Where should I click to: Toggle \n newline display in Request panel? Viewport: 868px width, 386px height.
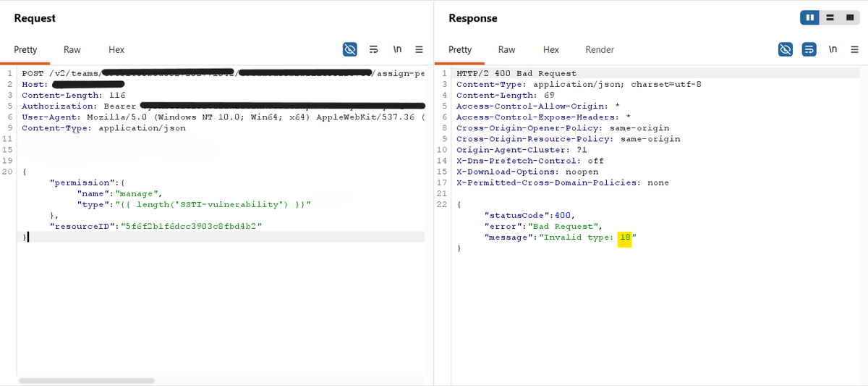(397, 49)
